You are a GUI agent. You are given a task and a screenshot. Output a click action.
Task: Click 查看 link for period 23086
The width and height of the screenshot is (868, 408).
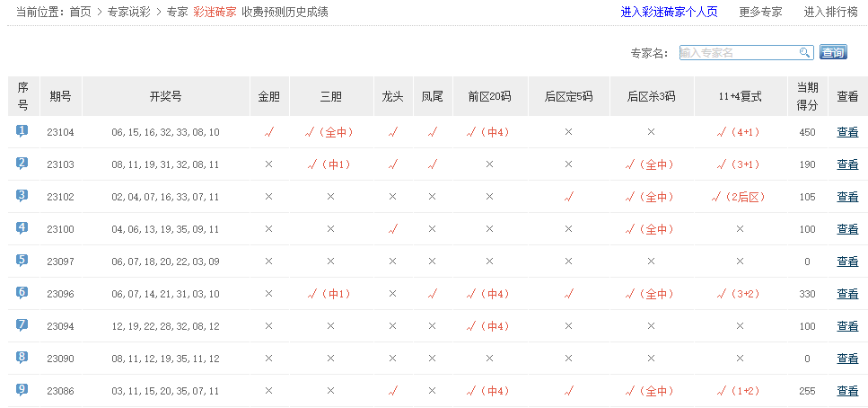847,391
